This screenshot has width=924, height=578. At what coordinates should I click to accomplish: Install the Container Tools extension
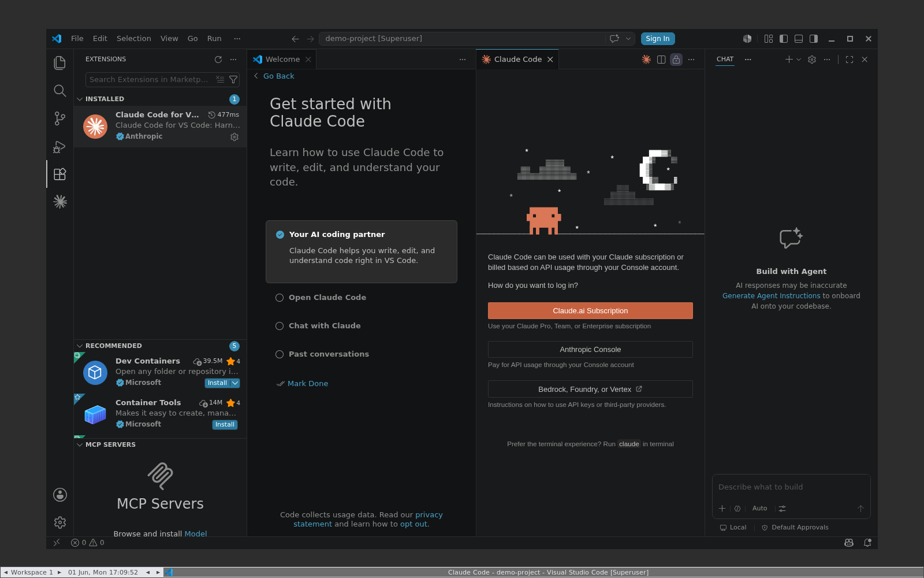point(225,425)
